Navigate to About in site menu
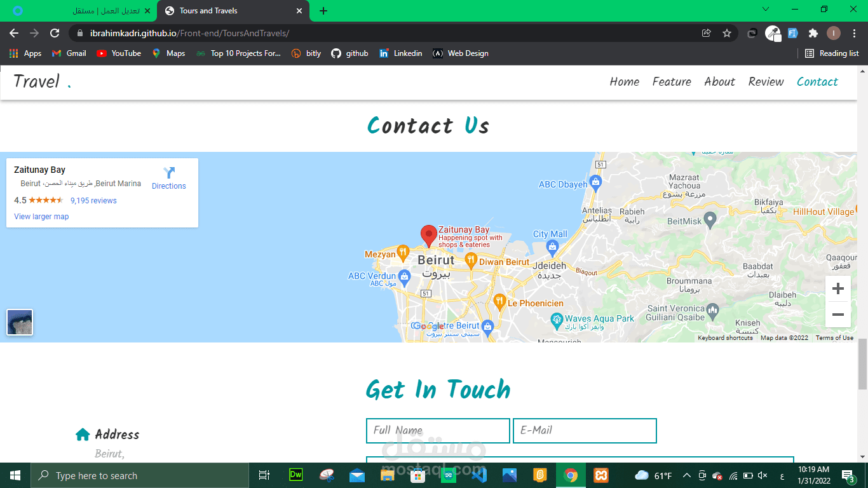868x488 pixels. [719, 81]
